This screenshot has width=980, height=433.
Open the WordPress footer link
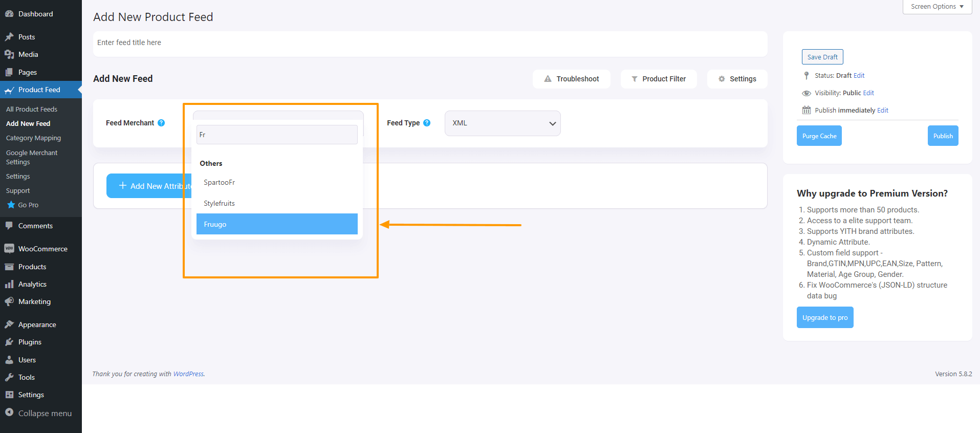[188, 374]
